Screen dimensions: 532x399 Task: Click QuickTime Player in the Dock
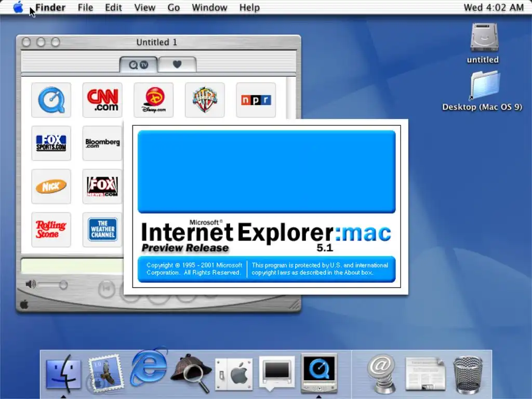tap(318, 373)
